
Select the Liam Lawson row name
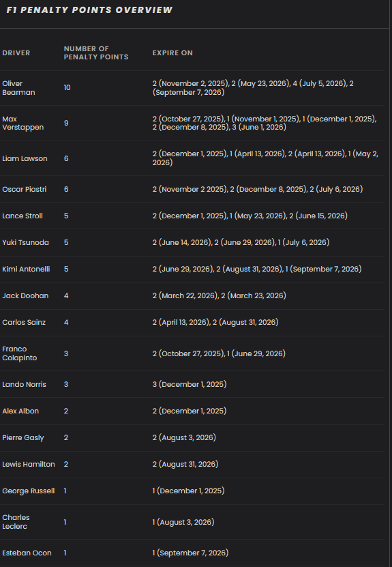point(25,158)
